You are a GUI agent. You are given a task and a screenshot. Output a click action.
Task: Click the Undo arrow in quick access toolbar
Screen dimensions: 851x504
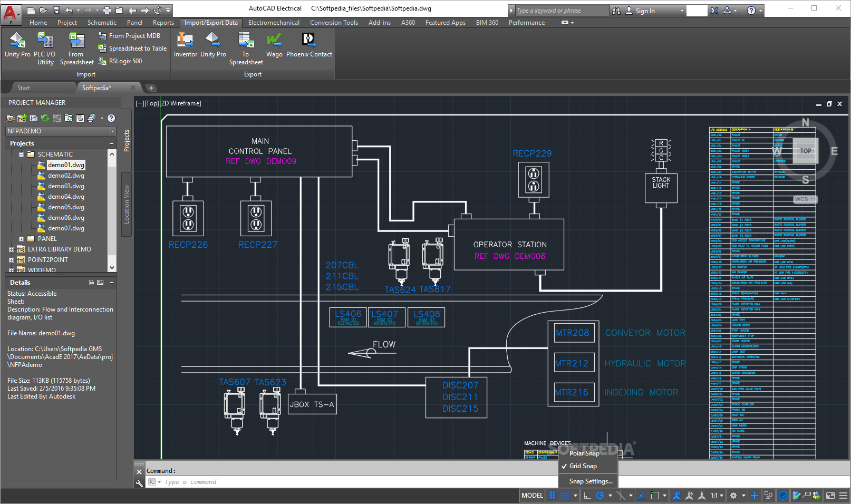tap(69, 10)
